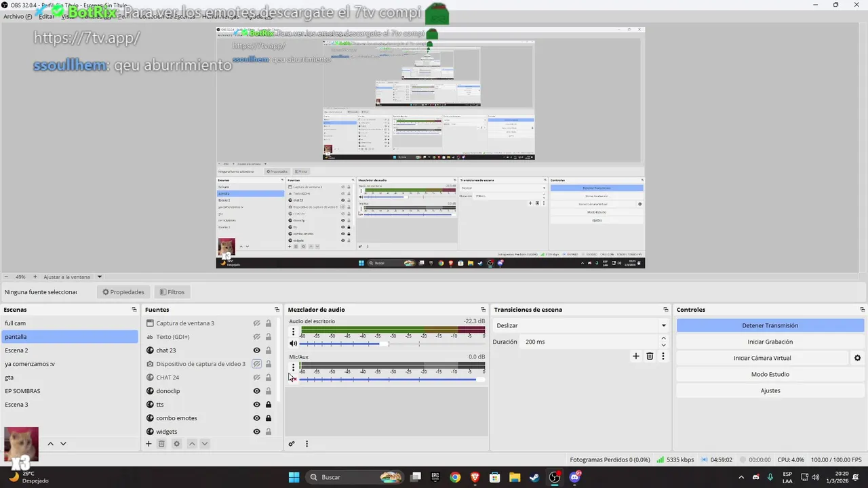Open File Explorer from the taskbar
The height and width of the screenshot is (488, 868).
515,477
